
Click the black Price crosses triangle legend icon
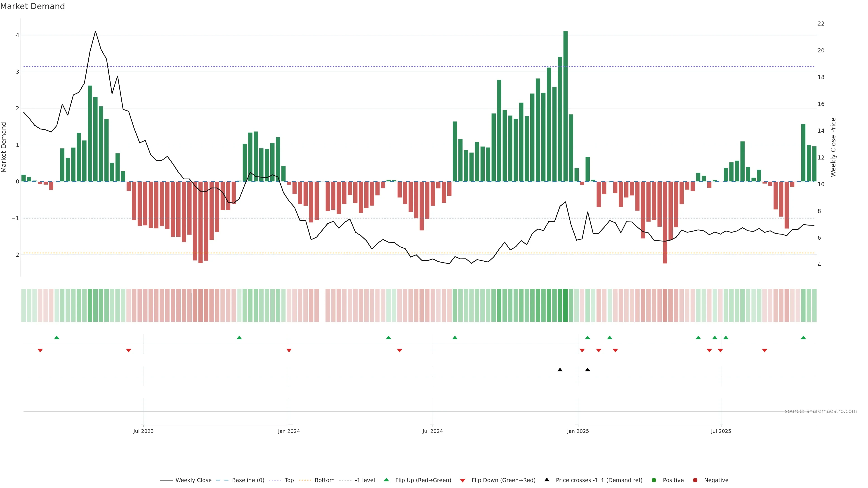(x=547, y=480)
